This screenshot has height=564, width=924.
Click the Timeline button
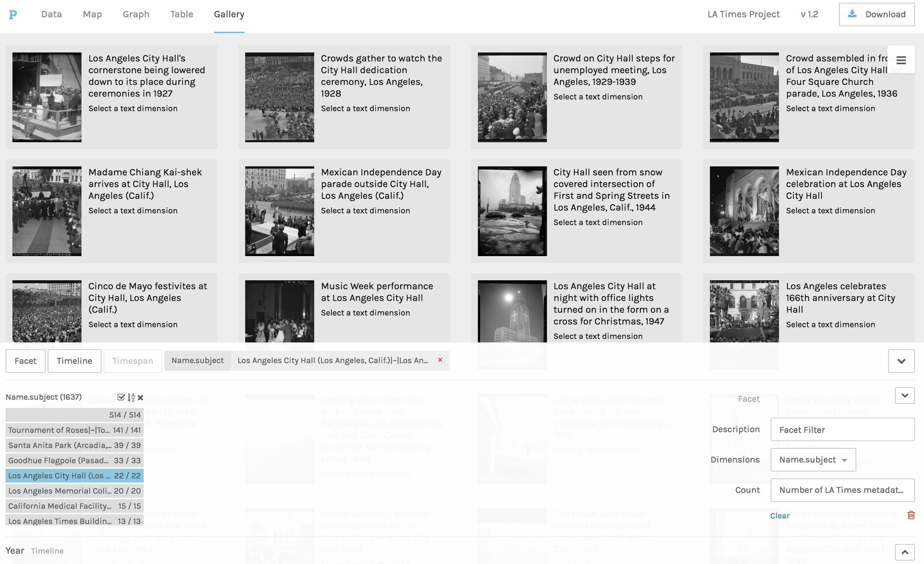coord(74,361)
